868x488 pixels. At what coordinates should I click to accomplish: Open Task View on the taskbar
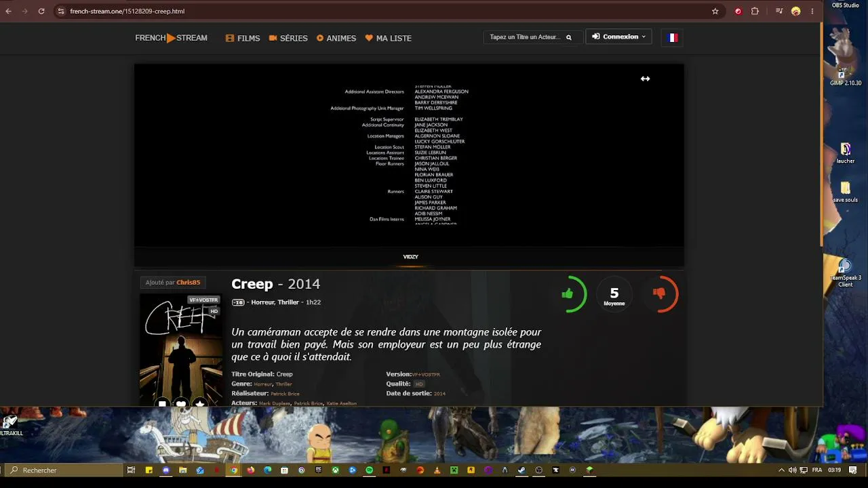point(131,470)
